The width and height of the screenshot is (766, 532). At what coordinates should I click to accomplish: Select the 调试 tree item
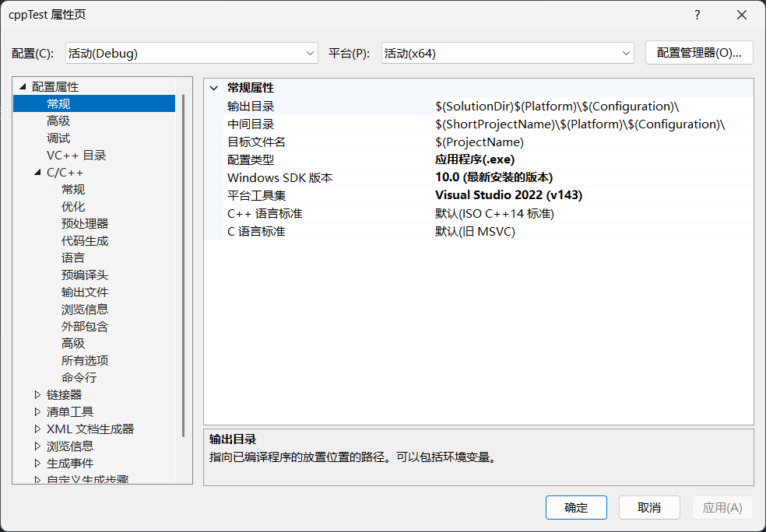(x=58, y=138)
